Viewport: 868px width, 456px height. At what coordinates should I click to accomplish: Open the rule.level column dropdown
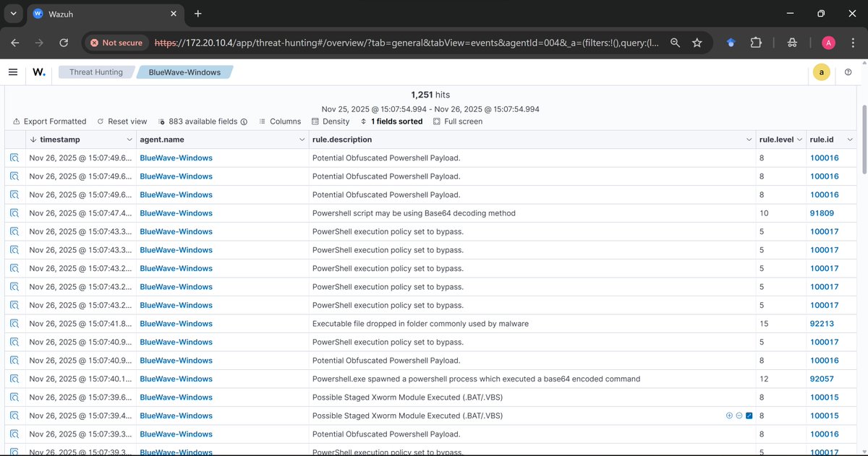800,139
